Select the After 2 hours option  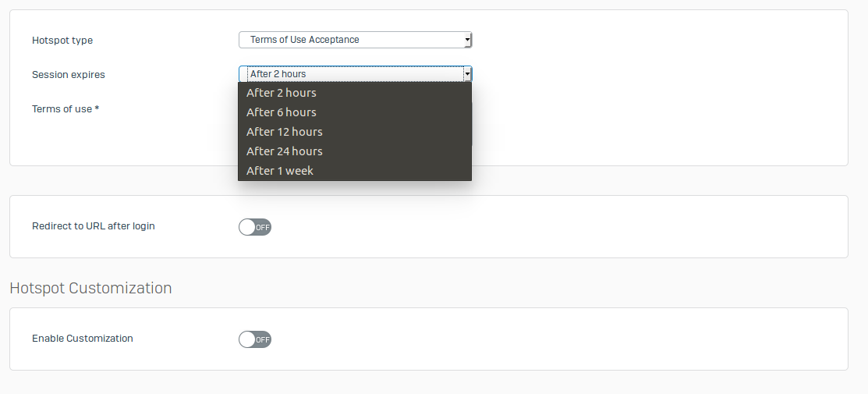pos(282,93)
